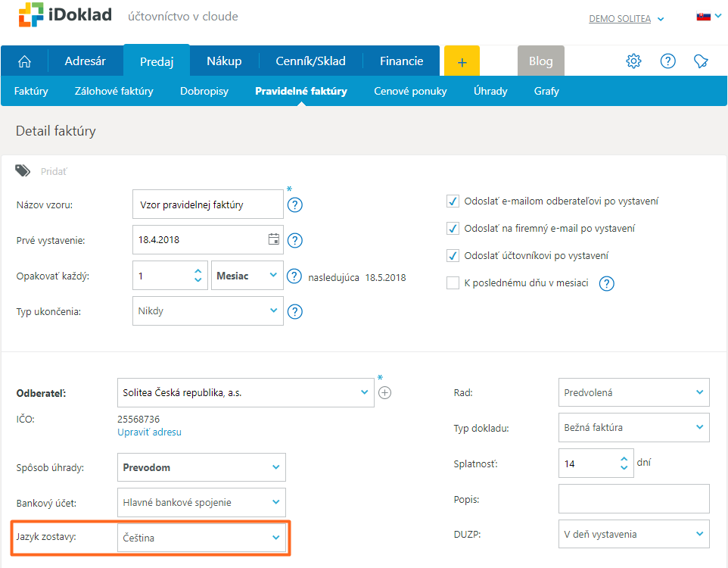Open settings gear icon
The height and width of the screenshot is (568, 728).
pos(633,61)
